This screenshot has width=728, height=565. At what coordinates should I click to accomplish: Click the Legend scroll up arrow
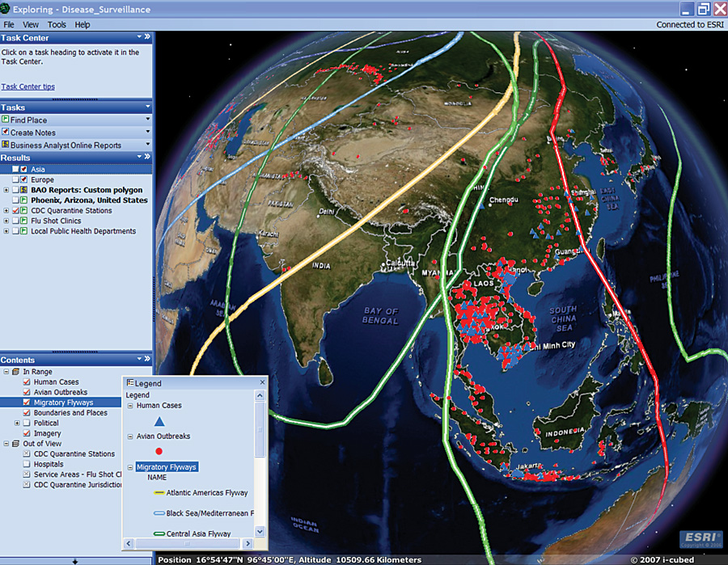click(x=260, y=395)
